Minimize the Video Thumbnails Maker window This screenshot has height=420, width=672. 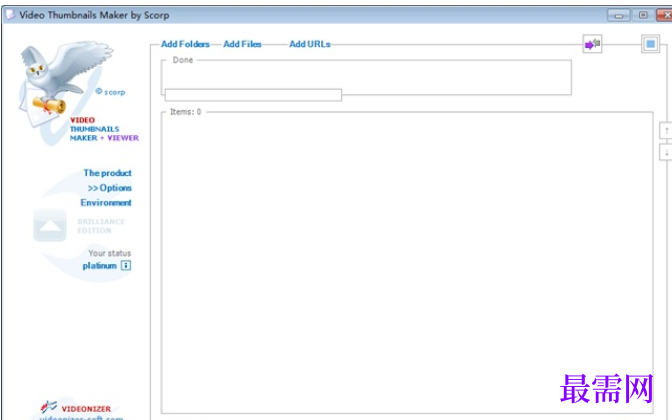coord(618,15)
